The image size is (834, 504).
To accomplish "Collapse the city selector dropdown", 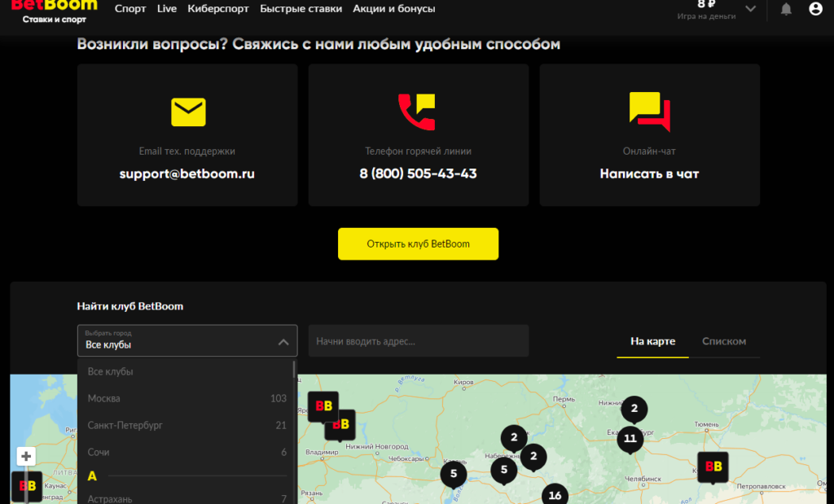I will pyautogui.click(x=283, y=342).
